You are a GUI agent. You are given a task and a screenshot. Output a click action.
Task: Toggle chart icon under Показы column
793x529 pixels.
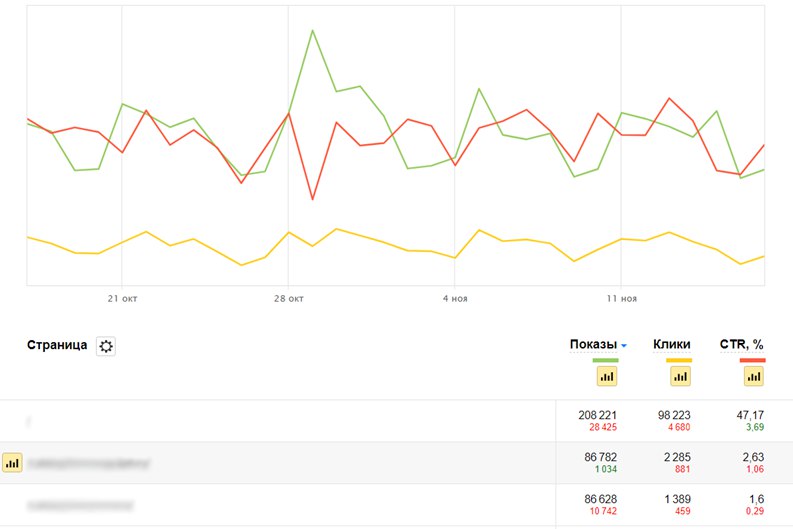(x=607, y=376)
